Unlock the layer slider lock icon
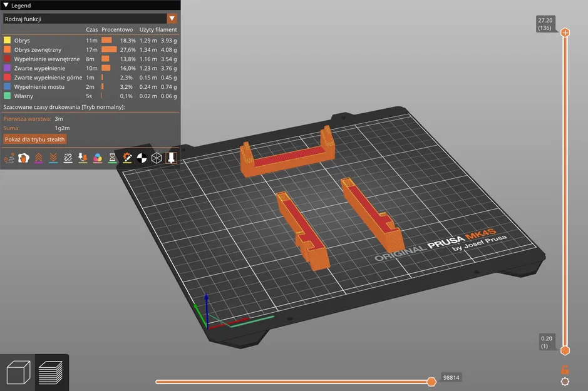Viewport: 588px width, 391px height. 565,369
